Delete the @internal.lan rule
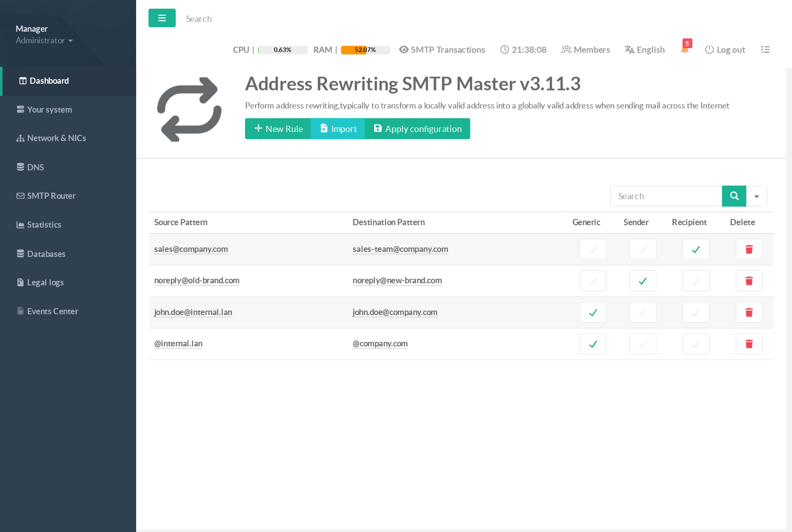Image resolution: width=792 pixels, height=532 pixels. 749,344
